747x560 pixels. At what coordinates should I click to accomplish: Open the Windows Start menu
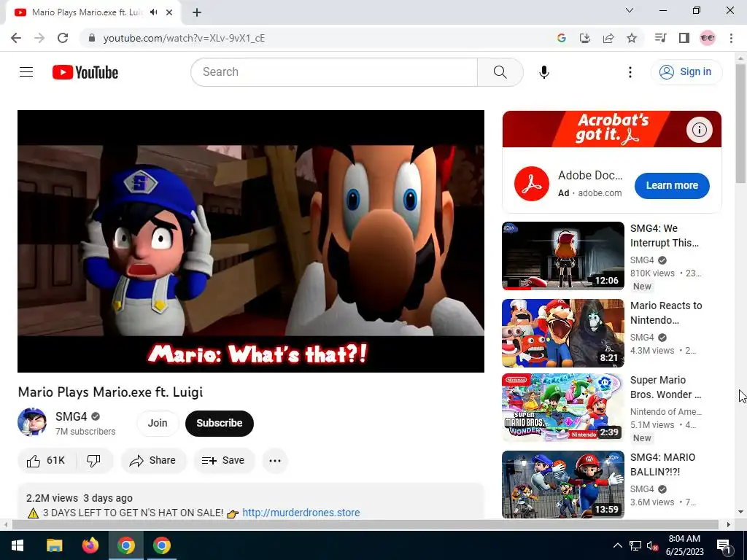click(18, 545)
